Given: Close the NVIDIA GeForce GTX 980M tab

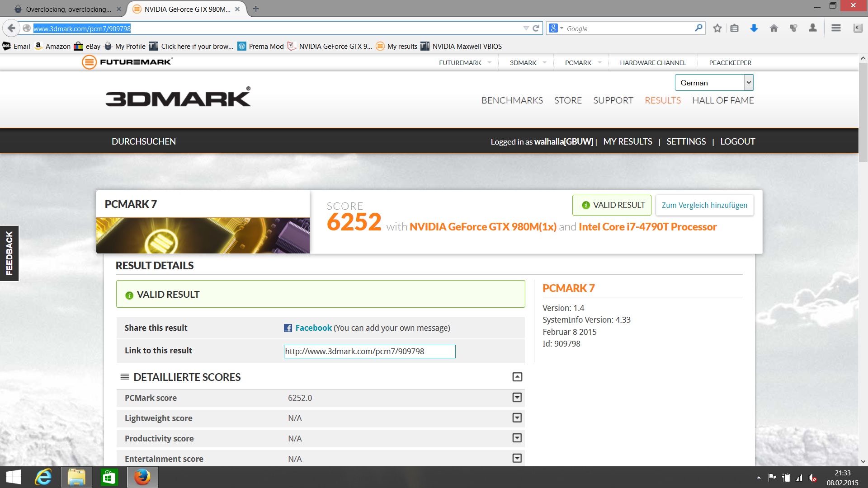Looking at the screenshot, I should point(237,9).
